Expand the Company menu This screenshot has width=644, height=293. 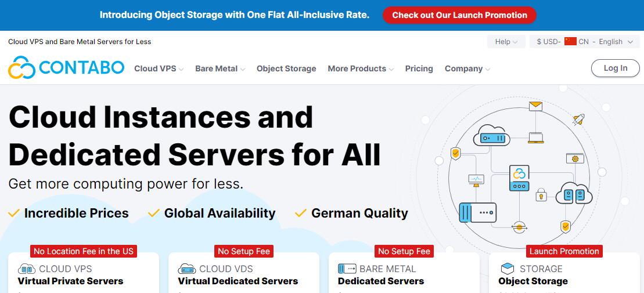pos(467,68)
